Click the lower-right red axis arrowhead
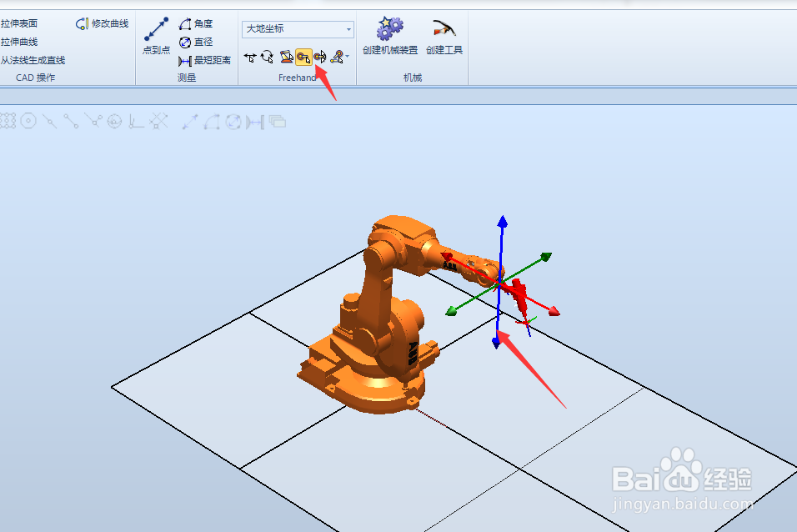 coord(554,311)
